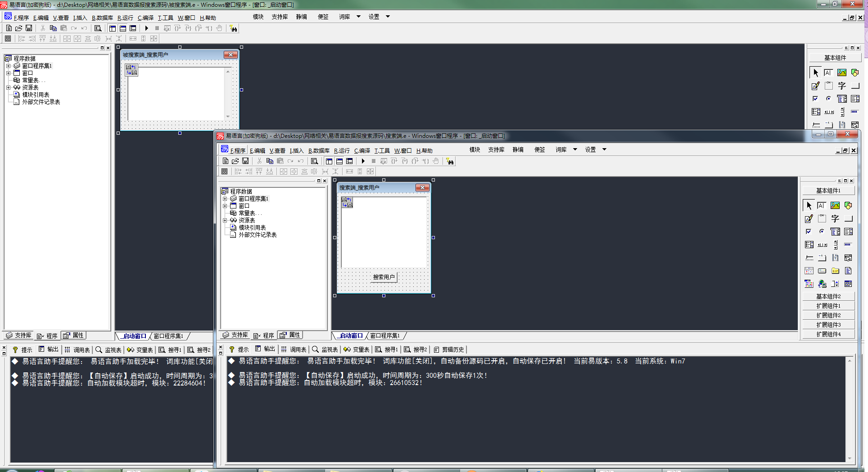Viewport: 868px width, 472px height.
Task: Open F.程序 menu in front window
Action: pos(237,150)
